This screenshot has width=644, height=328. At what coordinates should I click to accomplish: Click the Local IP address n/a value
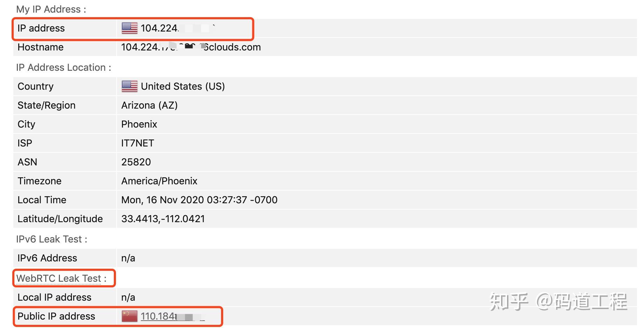[128, 297]
